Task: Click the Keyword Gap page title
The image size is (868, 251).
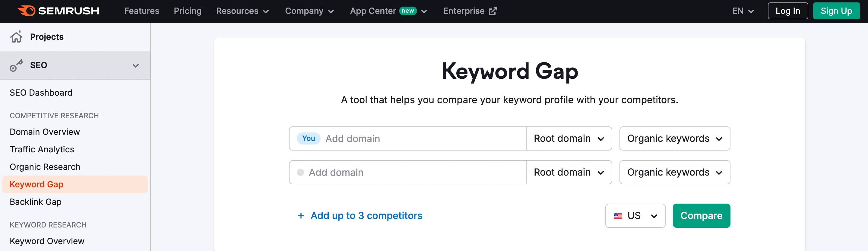Action: click(x=509, y=71)
